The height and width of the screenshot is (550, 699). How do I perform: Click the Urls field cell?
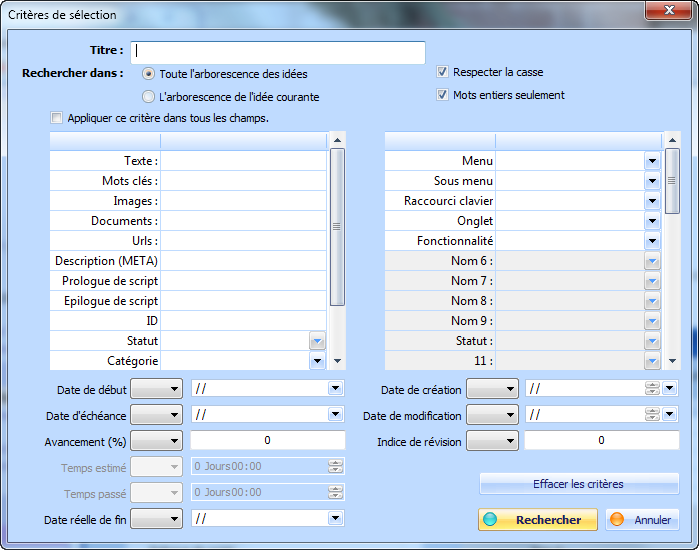(x=243, y=241)
